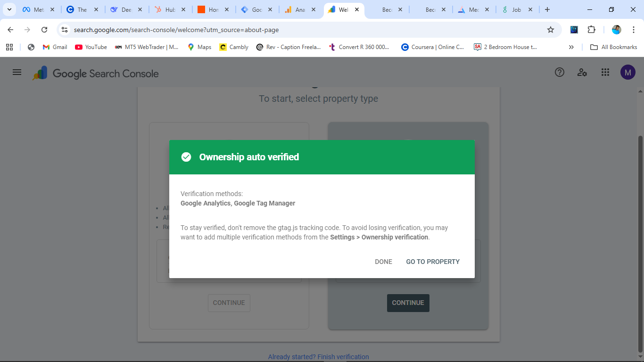This screenshot has width=644, height=362.
Task: Open the Gmail bookmark
Action: click(55, 47)
